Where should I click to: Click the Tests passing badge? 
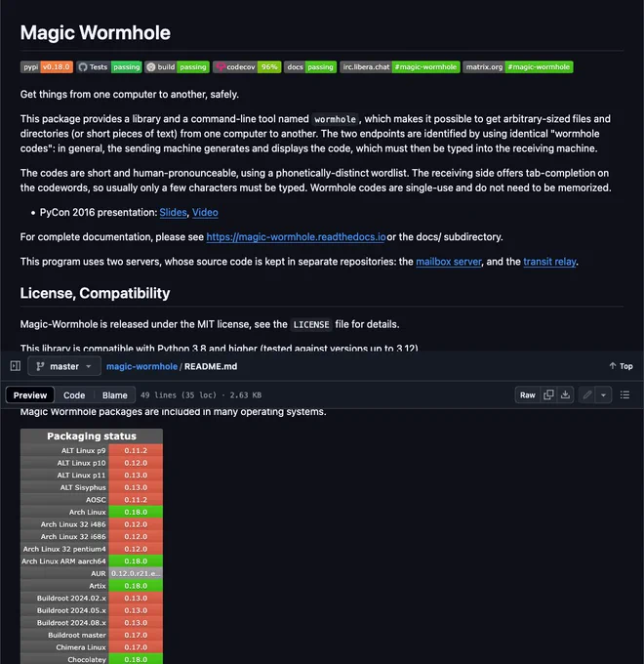108,67
